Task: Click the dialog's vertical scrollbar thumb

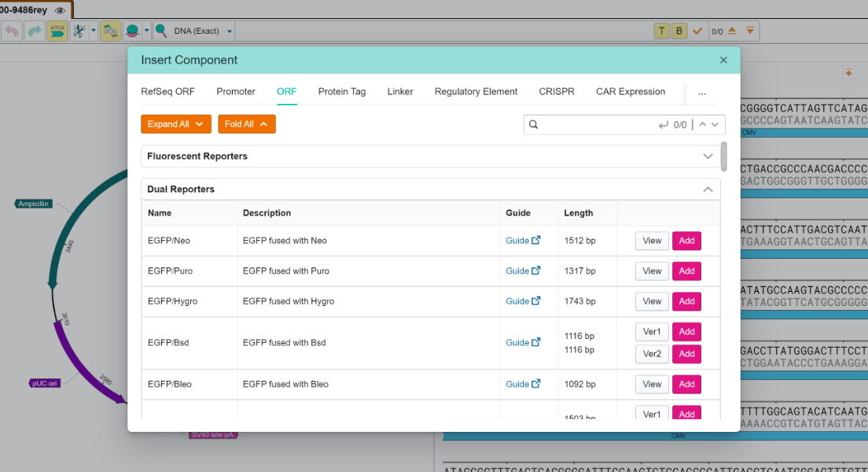Action: tap(724, 157)
